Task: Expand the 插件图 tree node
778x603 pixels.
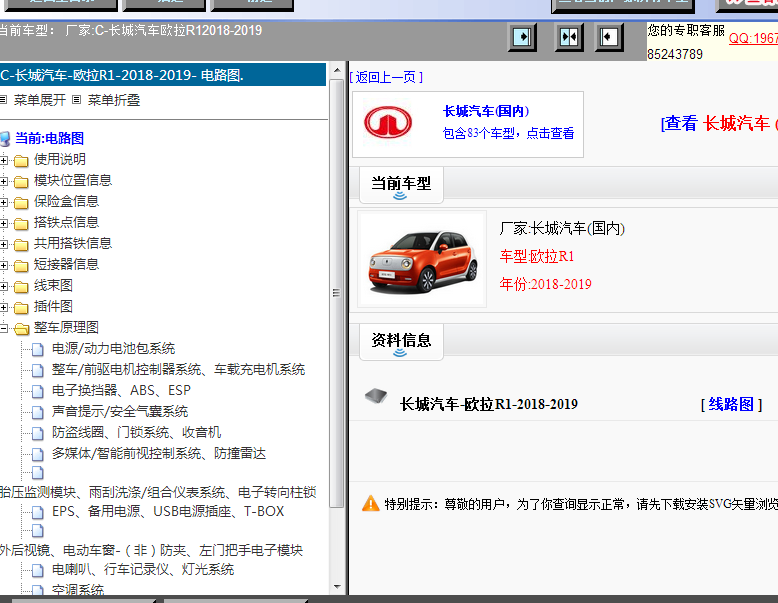Action: 3,308
